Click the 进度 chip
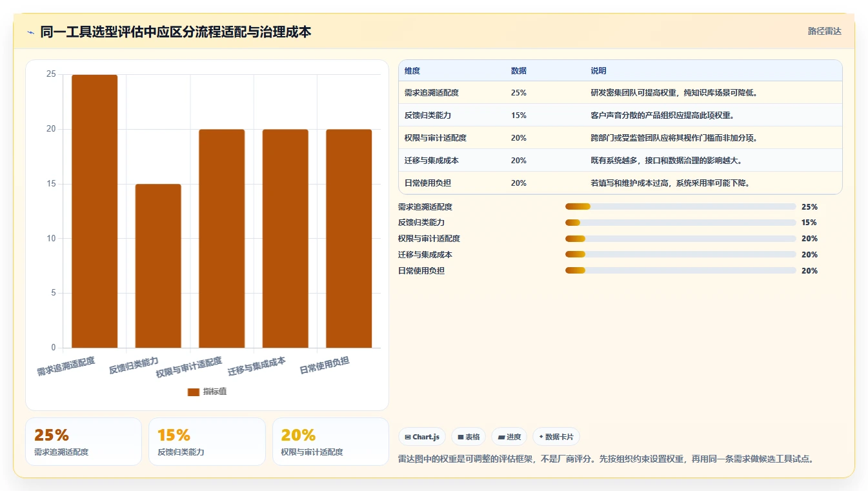The image size is (868, 491). point(509,437)
